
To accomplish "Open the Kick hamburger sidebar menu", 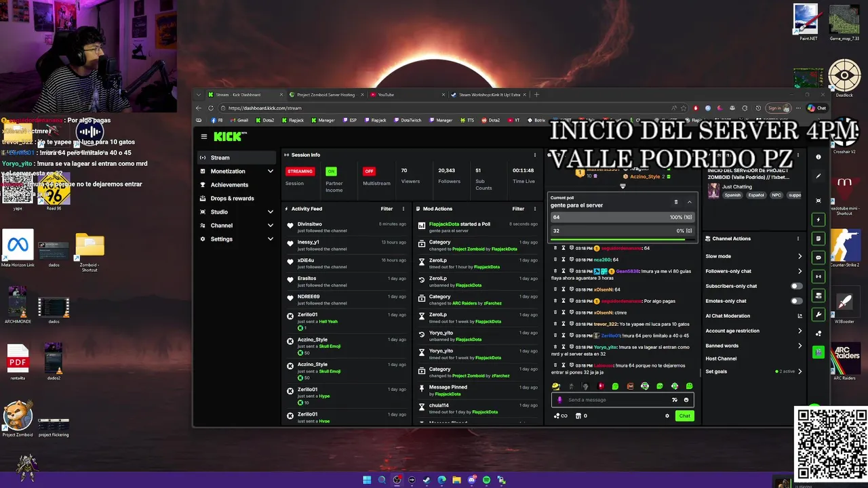I will click(203, 136).
